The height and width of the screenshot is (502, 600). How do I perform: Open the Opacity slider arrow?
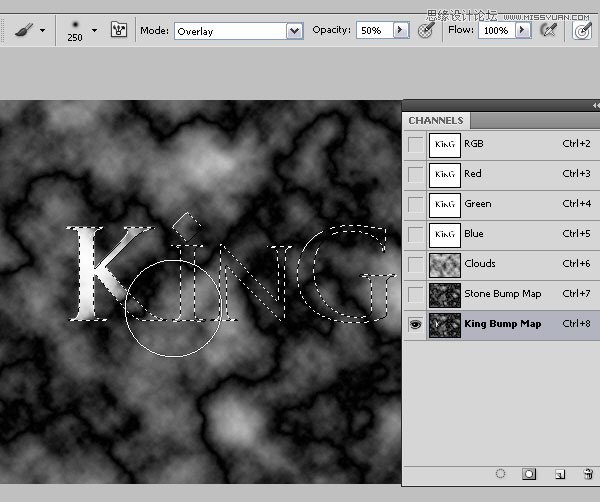click(x=400, y=30)
